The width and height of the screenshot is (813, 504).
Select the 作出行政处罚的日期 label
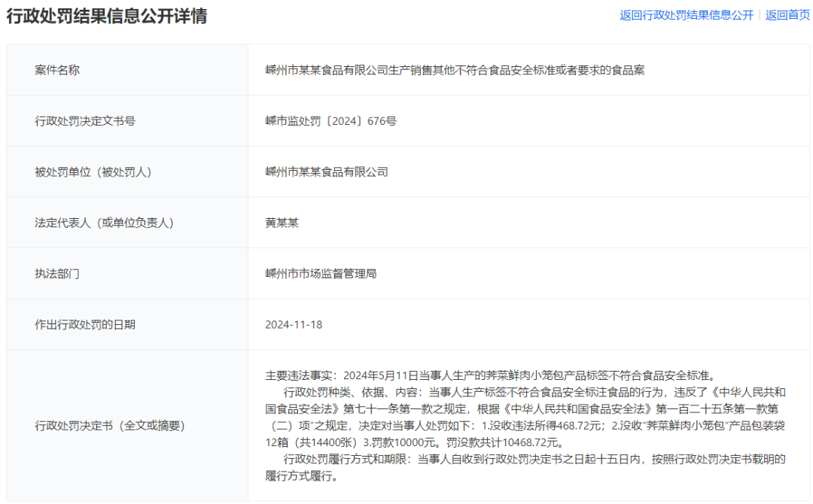(85, 325)
